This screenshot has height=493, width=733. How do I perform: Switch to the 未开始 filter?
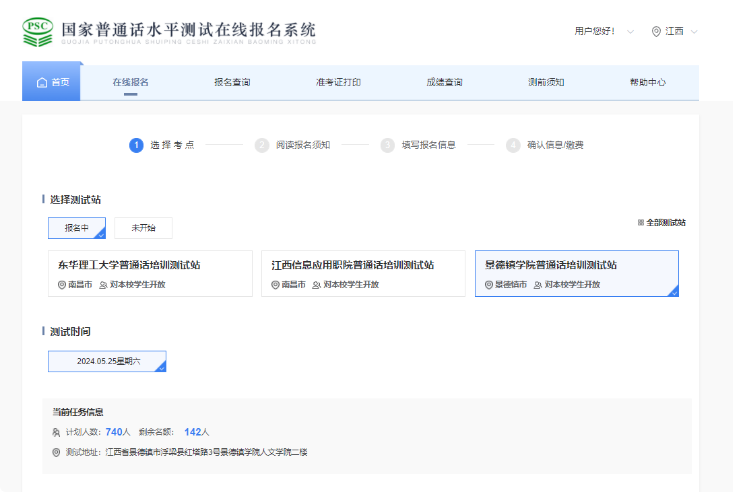[x=143, y=228]
